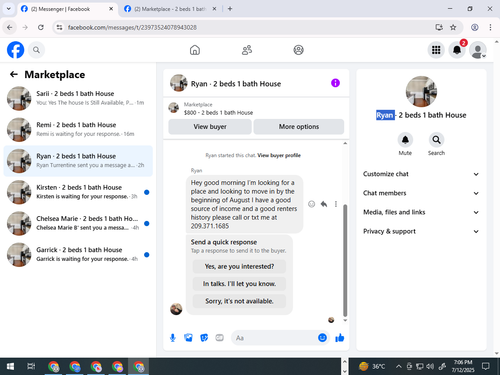
Task: Click More options button
Action: (299, 127)
